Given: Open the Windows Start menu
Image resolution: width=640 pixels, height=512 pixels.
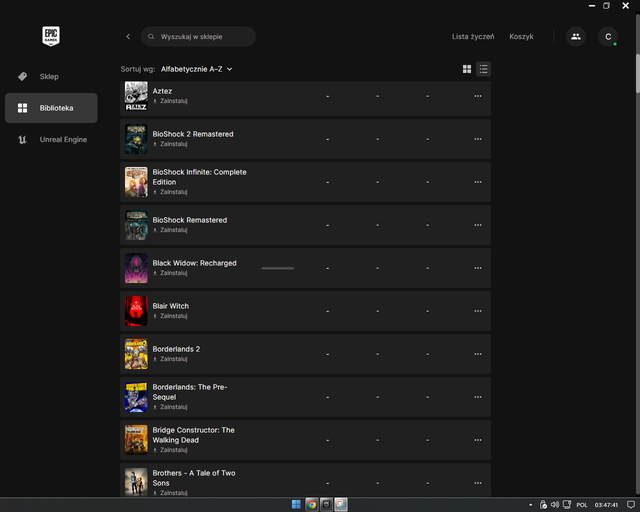Looking at the screenshot, I should tap(296, 505).
